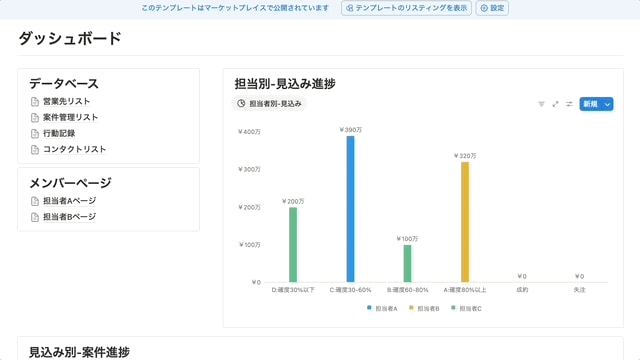Viewport: 640px width, 360px height.
Task: Open dropdown arrow next to 新規 button
Action: [x=608, y=104]
